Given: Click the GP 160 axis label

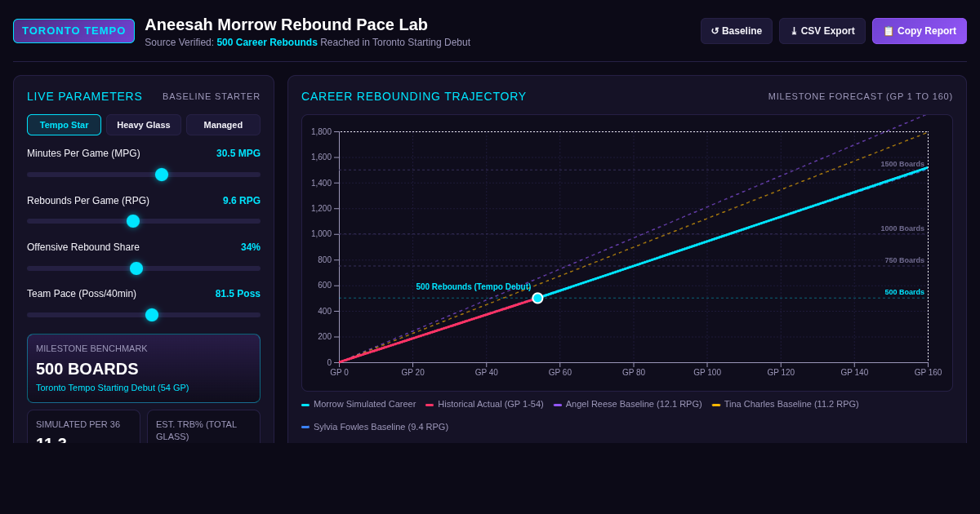Looking at the screenshot, I should (928, 373).
